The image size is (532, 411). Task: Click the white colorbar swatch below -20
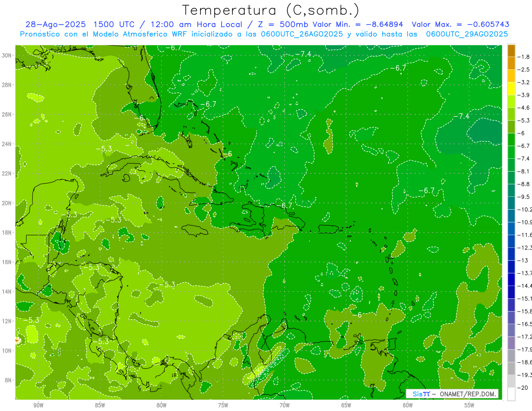coord(511,394)
